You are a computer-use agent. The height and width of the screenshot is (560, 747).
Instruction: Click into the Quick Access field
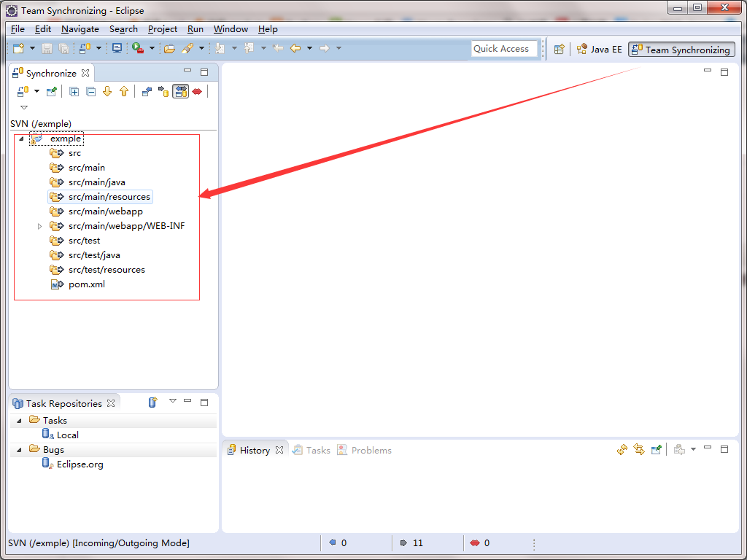tap(504, 49)
